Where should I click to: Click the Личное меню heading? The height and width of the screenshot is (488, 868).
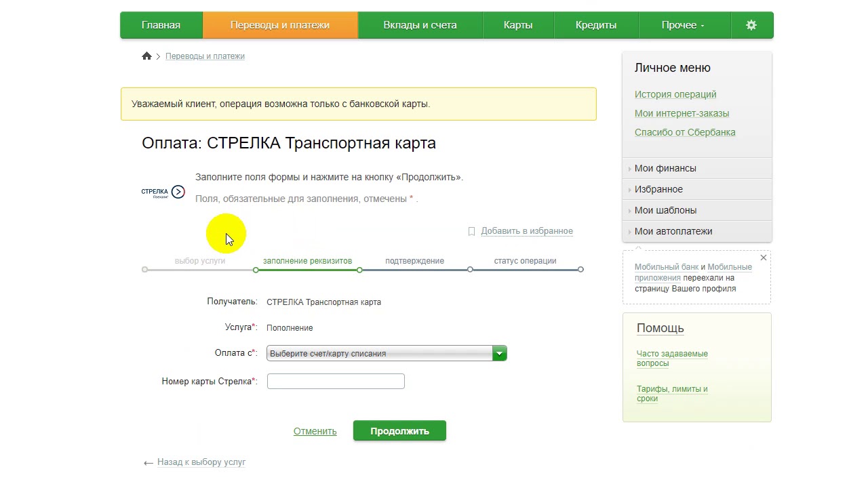point(673,68)
